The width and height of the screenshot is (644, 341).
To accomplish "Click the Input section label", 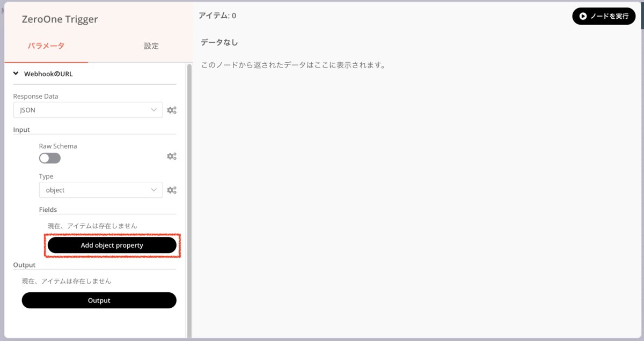I will pyautogui.click(x=21, y=130).
